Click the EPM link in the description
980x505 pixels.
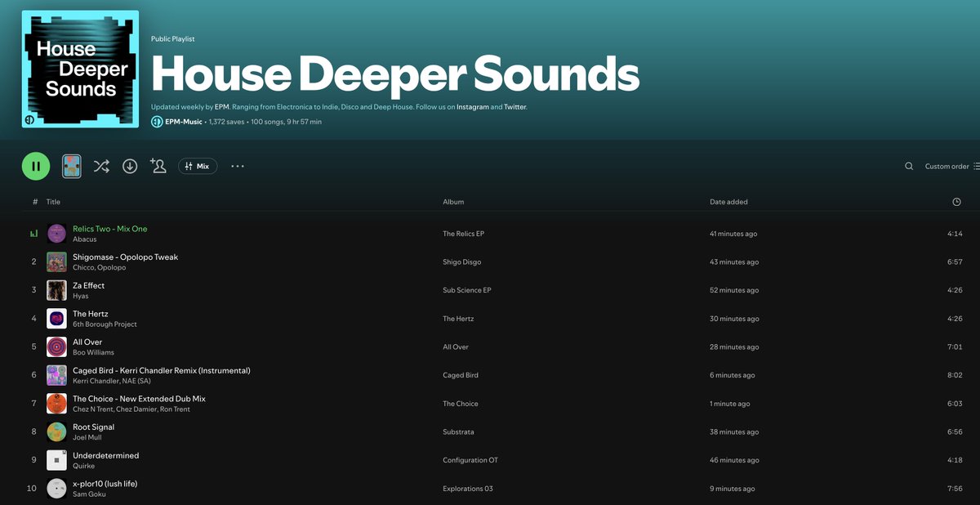[x=222, y=107]
